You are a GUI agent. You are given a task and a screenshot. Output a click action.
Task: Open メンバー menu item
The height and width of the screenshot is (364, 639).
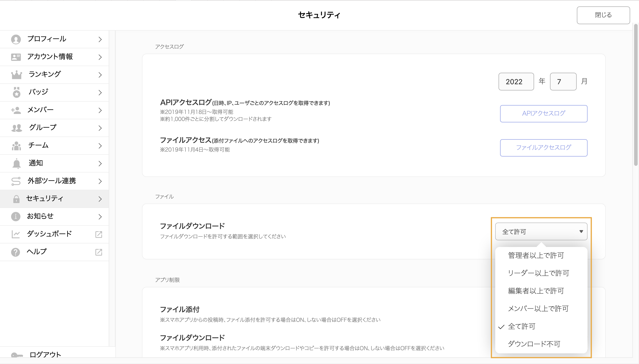coord(54,110)
